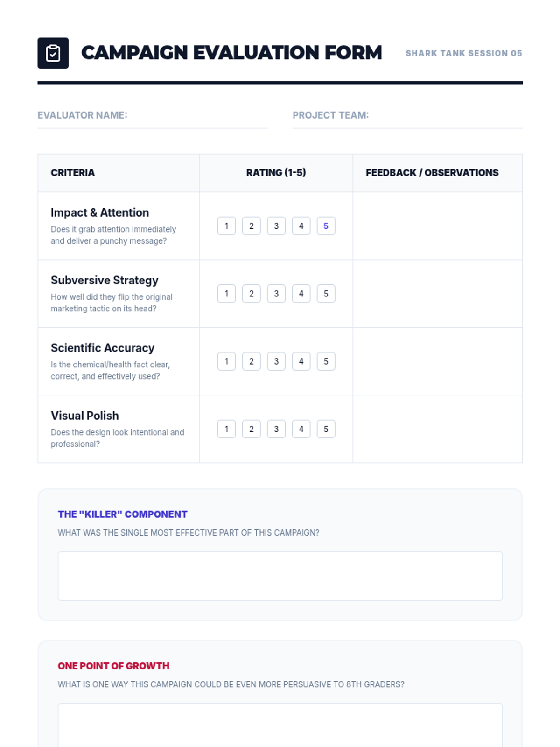Click feedback cell for Impact & Attention
The image size is (560, 747).
point(438,226)
